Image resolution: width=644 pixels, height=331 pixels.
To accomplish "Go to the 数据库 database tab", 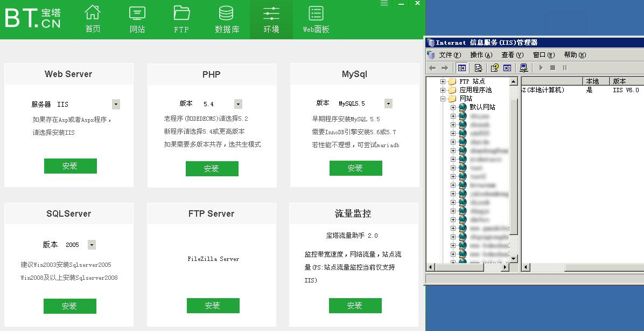I will (x=227, y=19).
